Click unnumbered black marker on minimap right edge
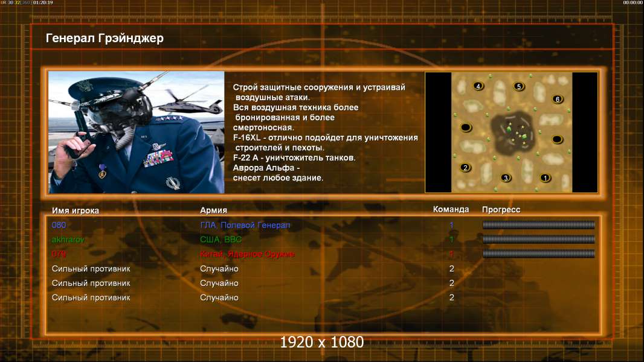The image size is (644, 362). 557,139
